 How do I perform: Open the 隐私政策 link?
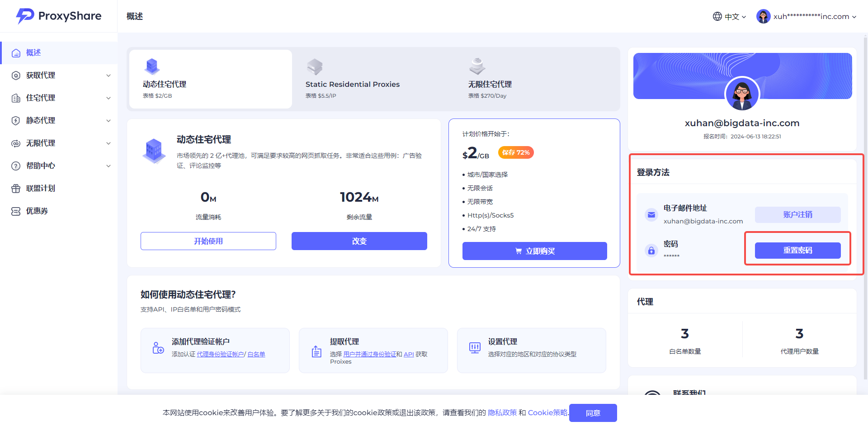coord(502,412)
